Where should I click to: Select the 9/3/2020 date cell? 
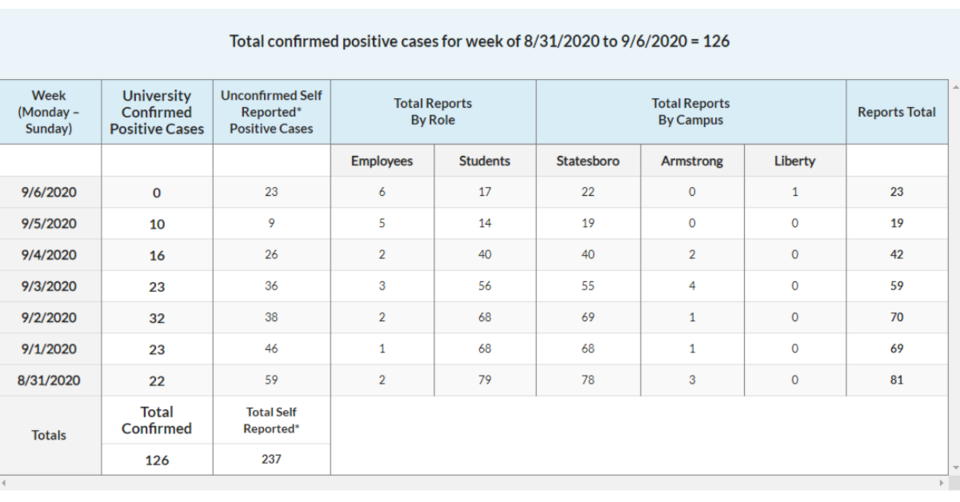pos(49,286)
